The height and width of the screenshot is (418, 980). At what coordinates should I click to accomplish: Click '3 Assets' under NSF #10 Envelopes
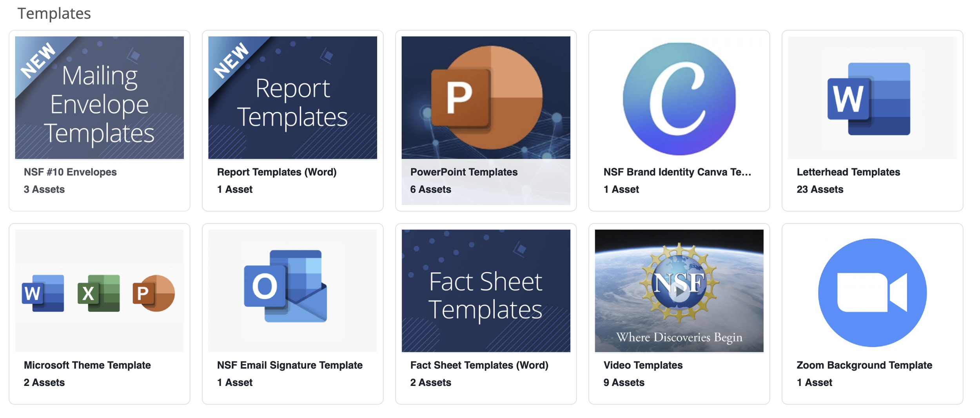coord(44,189)
